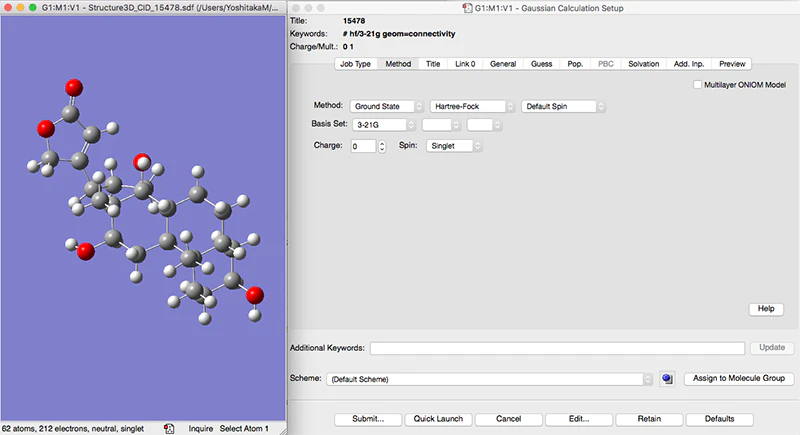Click the Update button
This screenshot has width=800, height=435.
pyautogui.click(x=772, y=348)
